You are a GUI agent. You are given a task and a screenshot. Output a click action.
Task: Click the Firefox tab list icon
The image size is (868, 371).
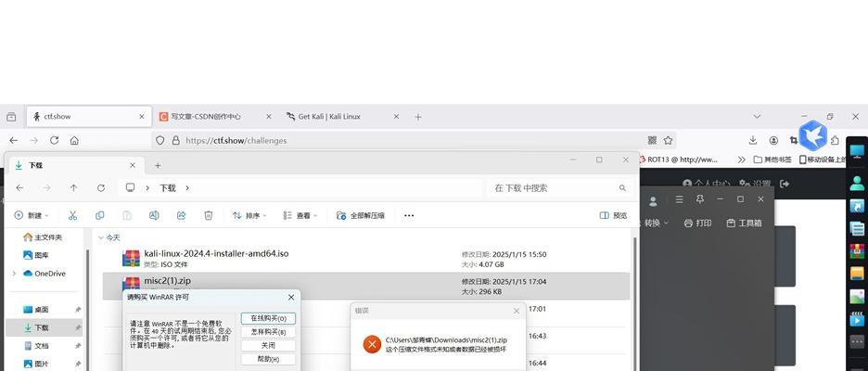point(11,117)
